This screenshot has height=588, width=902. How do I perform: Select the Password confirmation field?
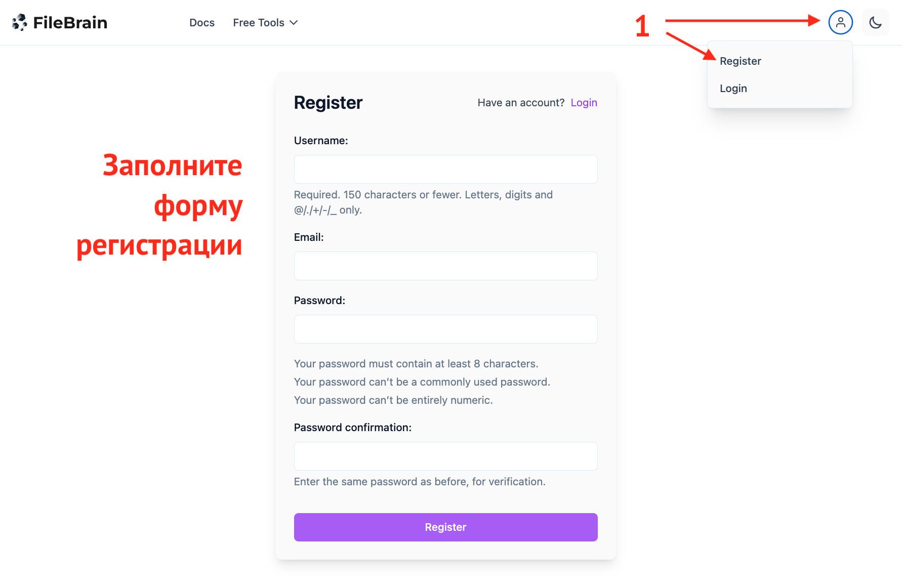tap(445, 456)
